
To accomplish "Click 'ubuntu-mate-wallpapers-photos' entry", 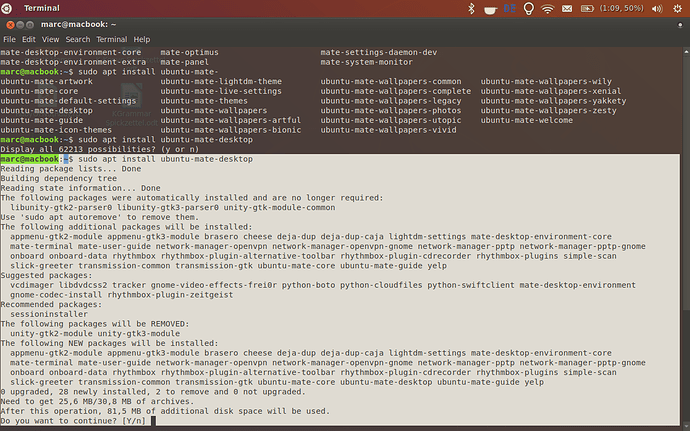I will pyautogui.click(x=391, y=111).
